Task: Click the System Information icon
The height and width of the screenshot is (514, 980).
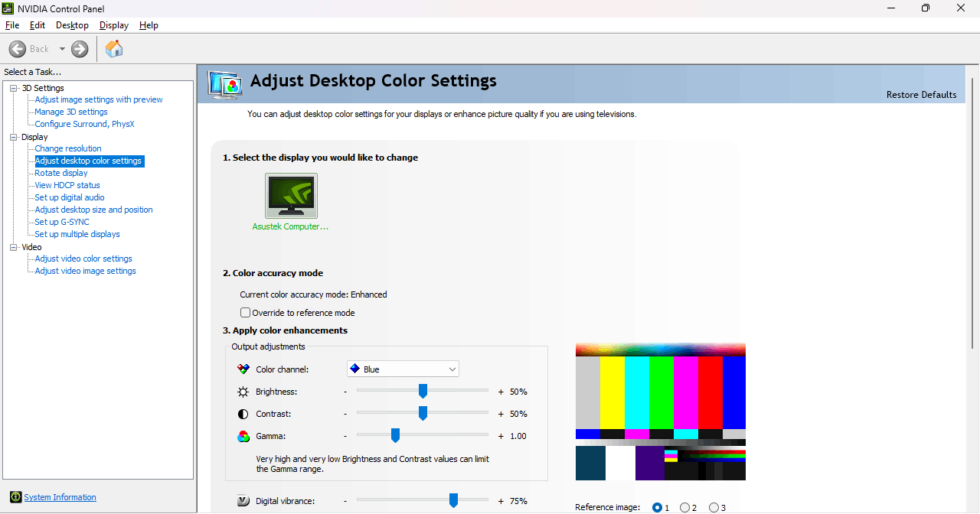Action: point(15,497)
